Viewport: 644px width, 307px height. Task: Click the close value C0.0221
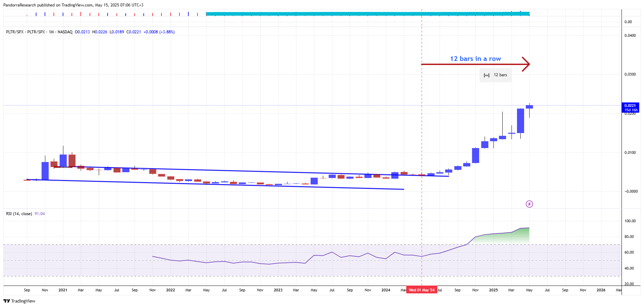point(133,32)
